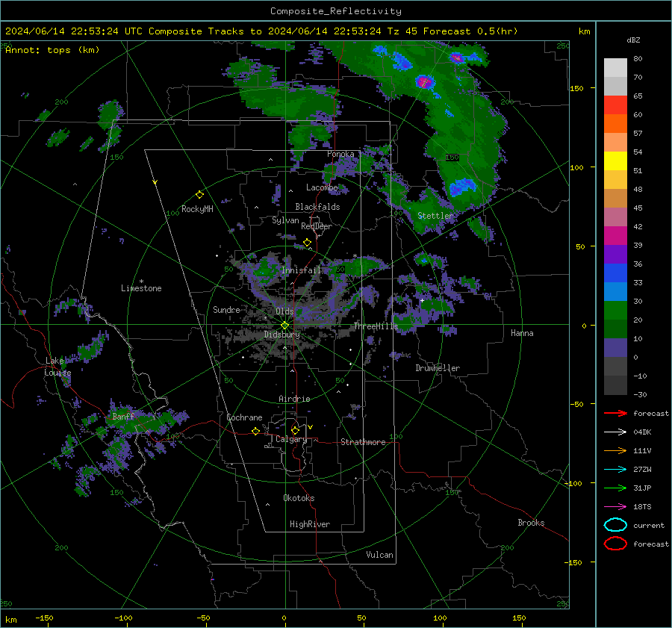Click the 150 tick on the right axis
Image resolution: width=672 pixels, height=628 pixels.
tap(576, 88)
